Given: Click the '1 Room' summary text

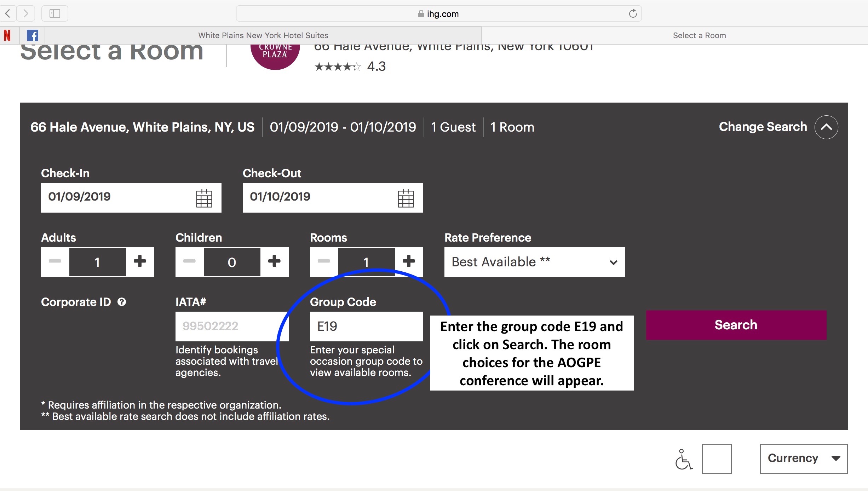Looking at the screenshot, I should coord(512,127).
